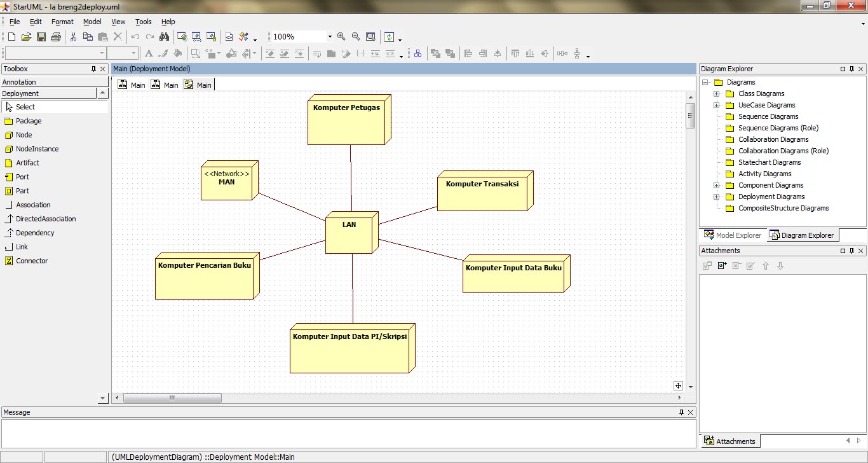
Task: Click the horizontal scrollbar thumb under the diagram
Action: 172,398
